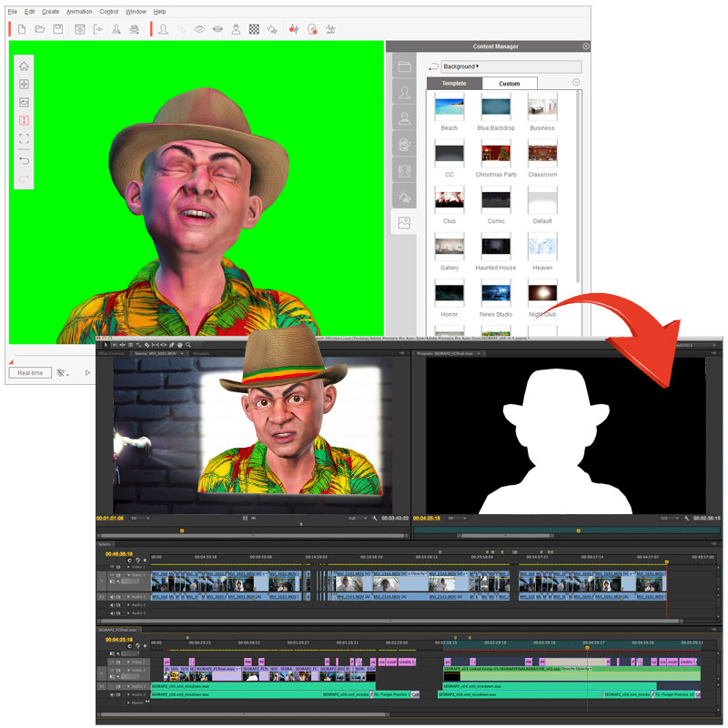This screenshot has height=728, width=728.
Task: Click the back arrow beside Background path
Action: pyautogui.click(x=433, y=66)
